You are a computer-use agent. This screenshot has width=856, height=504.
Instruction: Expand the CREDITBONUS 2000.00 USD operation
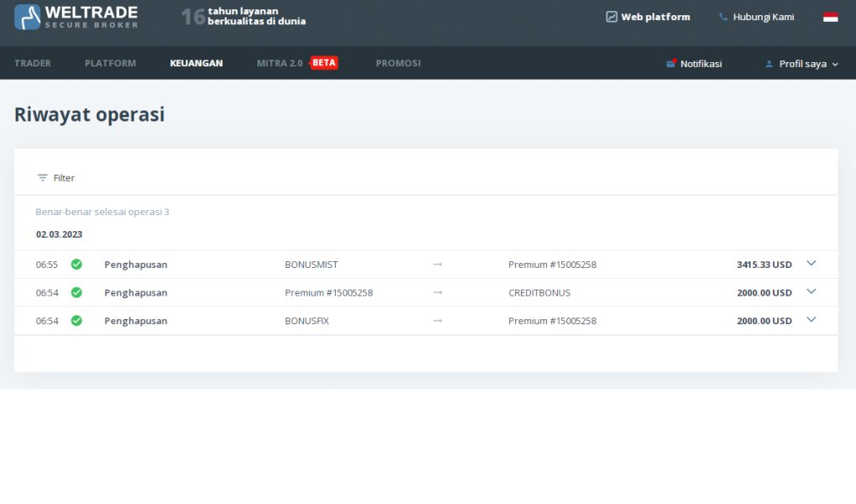point(811,291)
